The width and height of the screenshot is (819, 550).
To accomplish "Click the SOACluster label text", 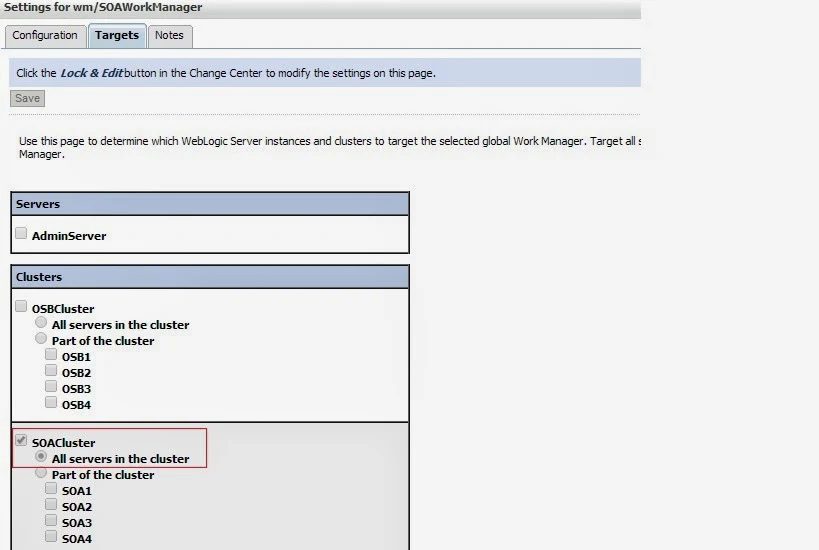I will click(64, 443).
